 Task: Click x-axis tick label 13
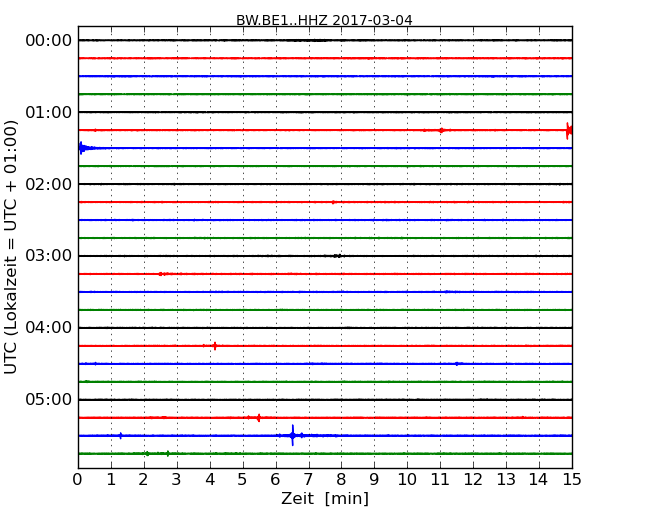click(506, 480)
